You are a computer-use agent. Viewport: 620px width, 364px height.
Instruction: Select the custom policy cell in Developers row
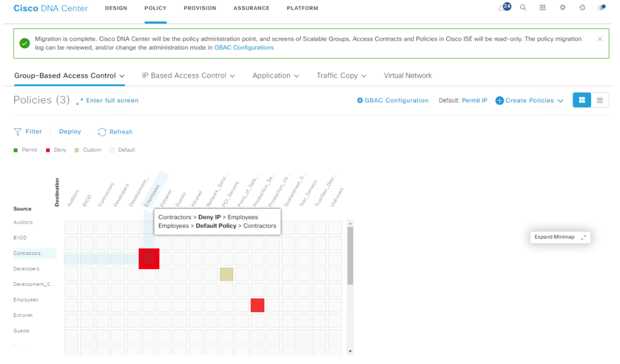(x=227, y=274)
